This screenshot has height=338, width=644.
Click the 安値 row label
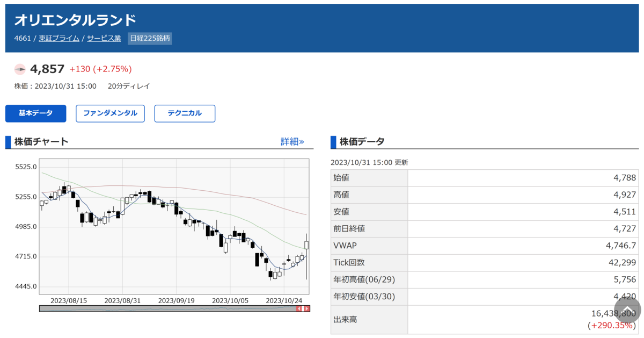(x=341, y=212)
